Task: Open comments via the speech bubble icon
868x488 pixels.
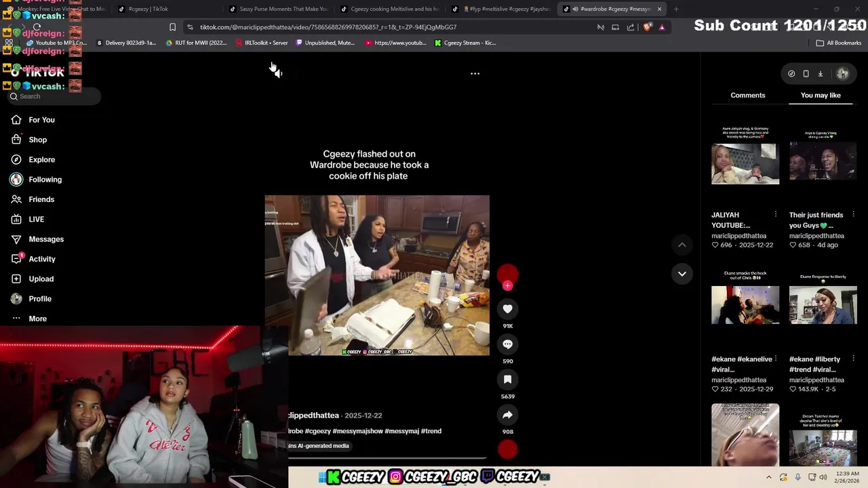Action: pos(507,344)
